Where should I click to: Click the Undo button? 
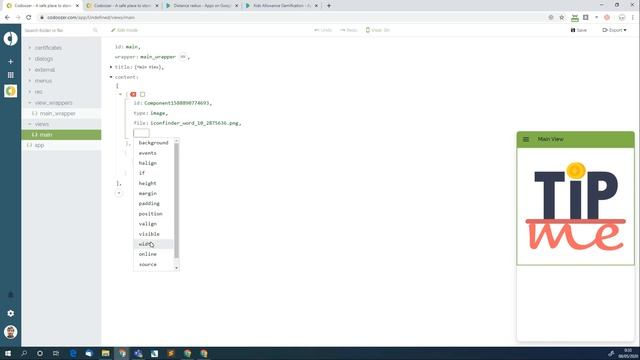coord(323,30)
